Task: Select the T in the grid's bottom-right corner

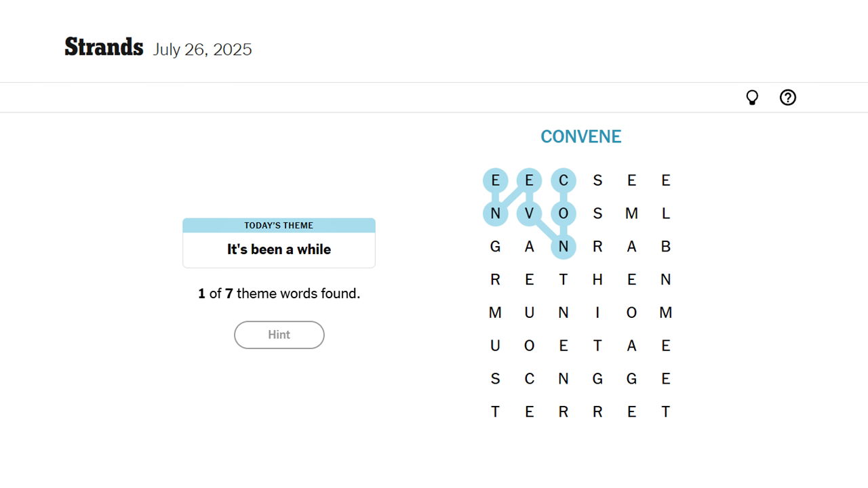Action: [x=666, y=411]
